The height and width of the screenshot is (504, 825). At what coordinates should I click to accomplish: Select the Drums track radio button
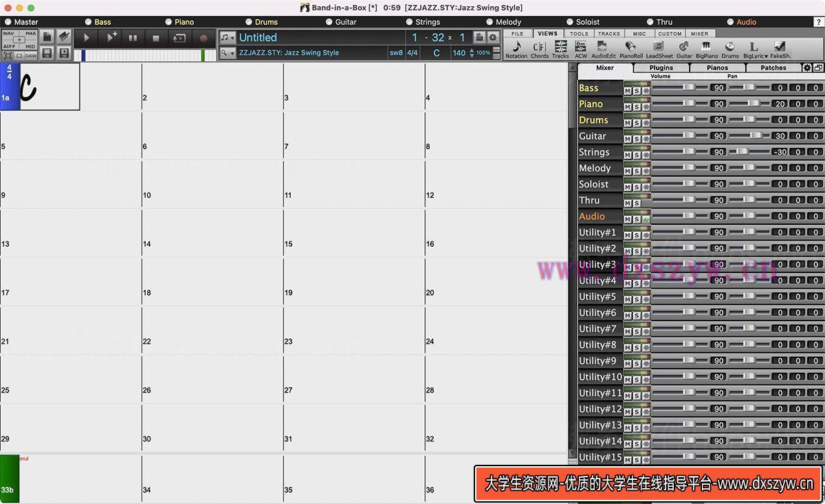click(x=248, y=22)
